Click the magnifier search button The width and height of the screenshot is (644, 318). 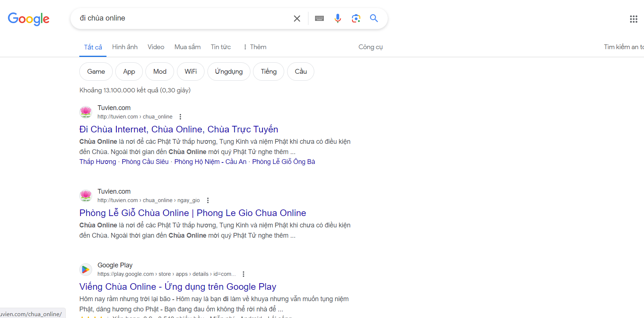tap(374, 18)
